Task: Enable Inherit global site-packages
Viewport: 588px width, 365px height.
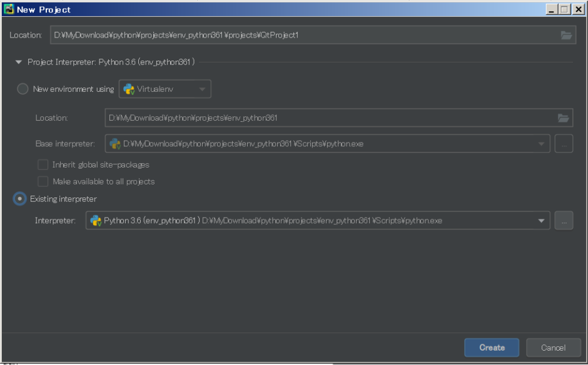Action: pos(43,164)
